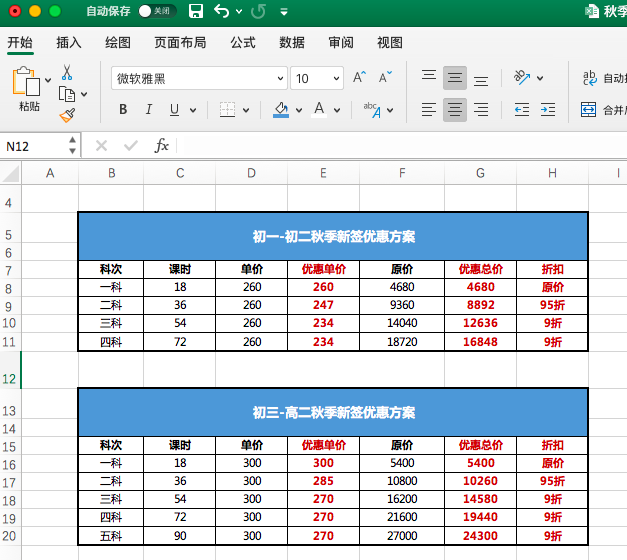The image size is (627, 560).
Task: Switch to the 视图 tab
Action: point(389,42)
